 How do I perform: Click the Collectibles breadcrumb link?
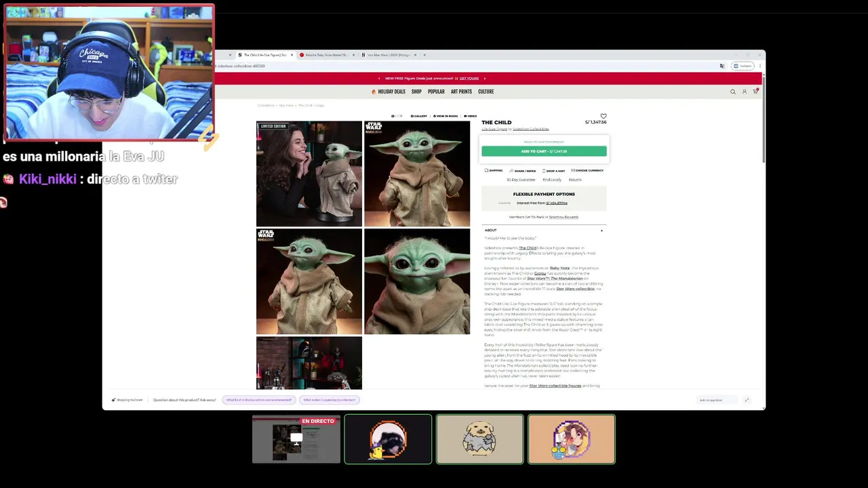click(x=266, y=106)
